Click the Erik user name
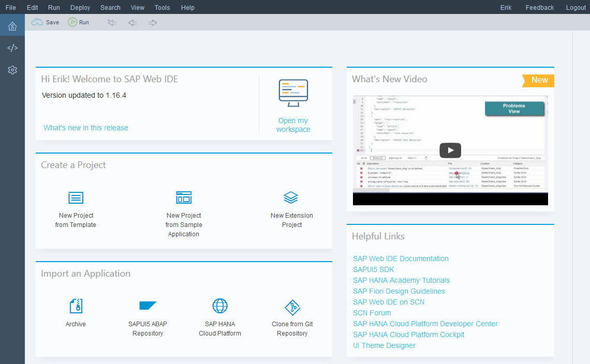 point(506,8)
